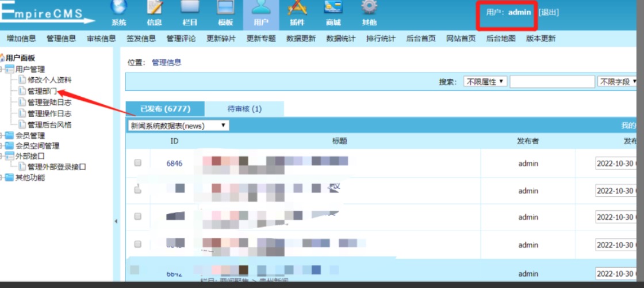644x288 pixels.
Task: Open 后台地图 in the menu bar
Action: pyautogui.click(x=501, y=39)
